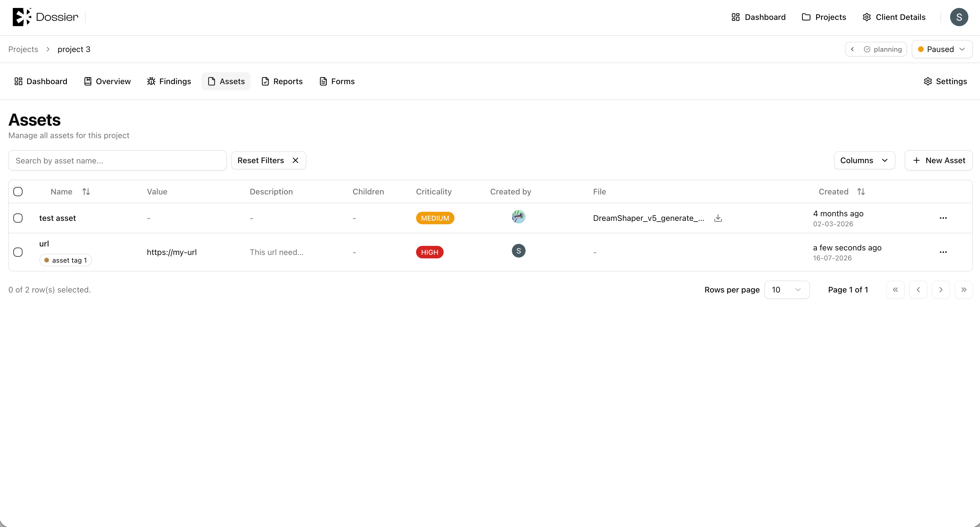980x527 pixels.
Task: Click creator avatar S on url row
Action: 518,251
